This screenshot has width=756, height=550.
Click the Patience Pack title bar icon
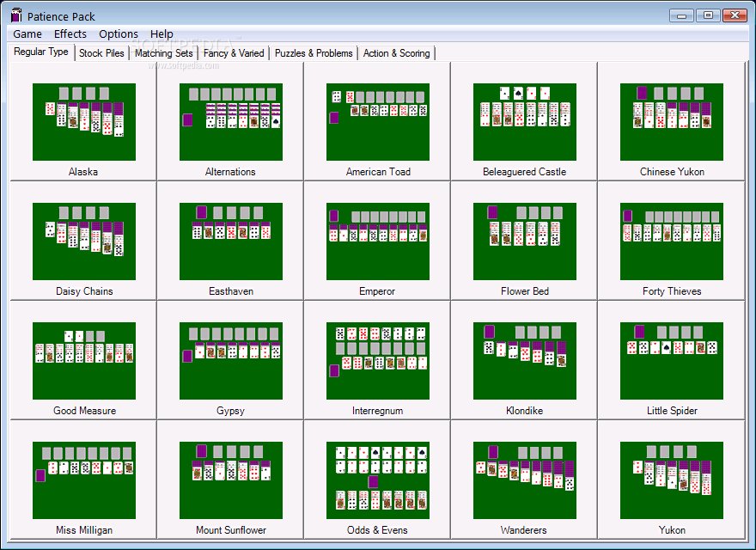(x=16, y=15)
